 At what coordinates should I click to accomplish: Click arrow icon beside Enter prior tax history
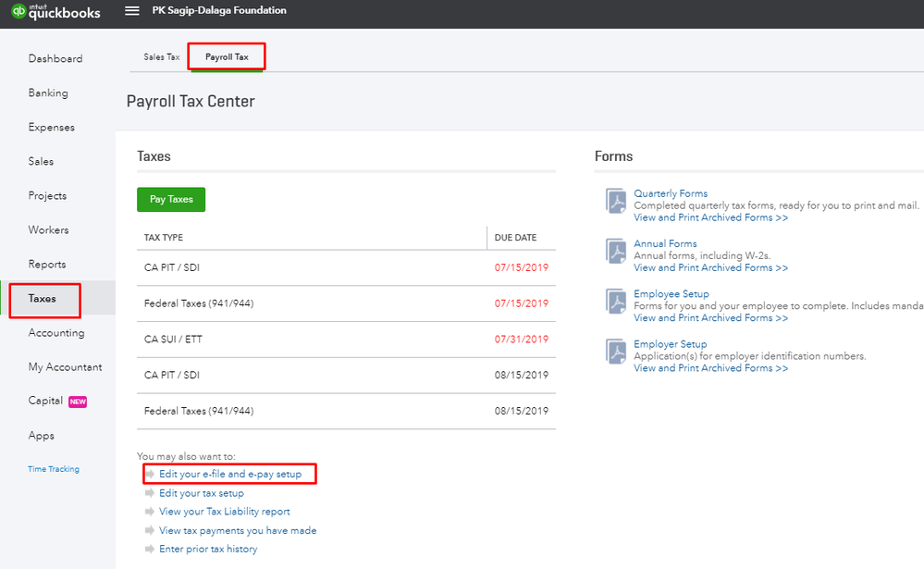[x=150, y=549]
